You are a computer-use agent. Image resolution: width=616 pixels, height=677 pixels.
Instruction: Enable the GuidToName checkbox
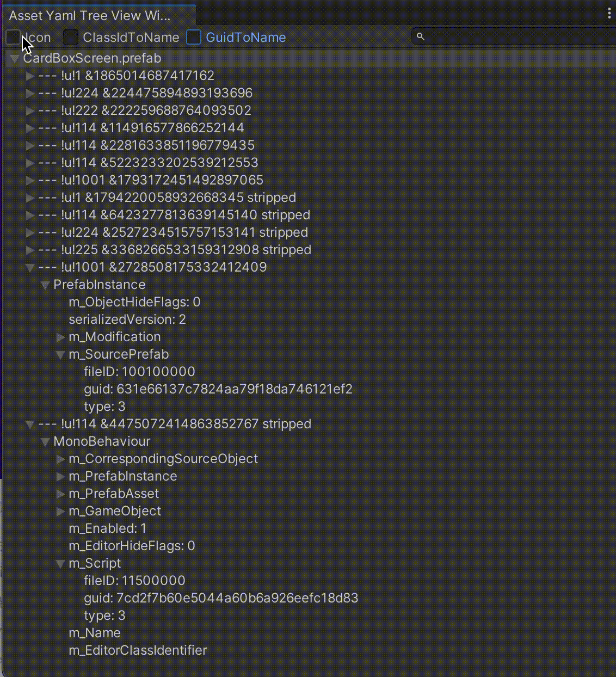click(194, 38)
